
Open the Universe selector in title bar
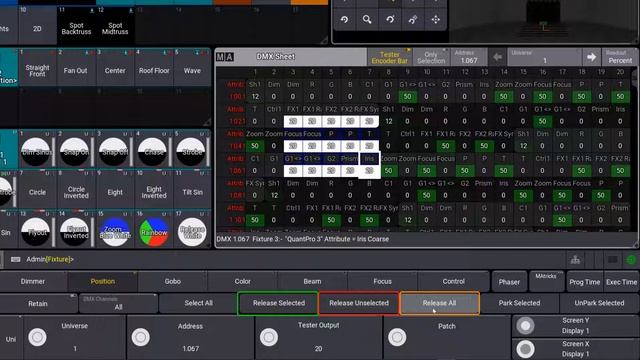click(544, 57)
